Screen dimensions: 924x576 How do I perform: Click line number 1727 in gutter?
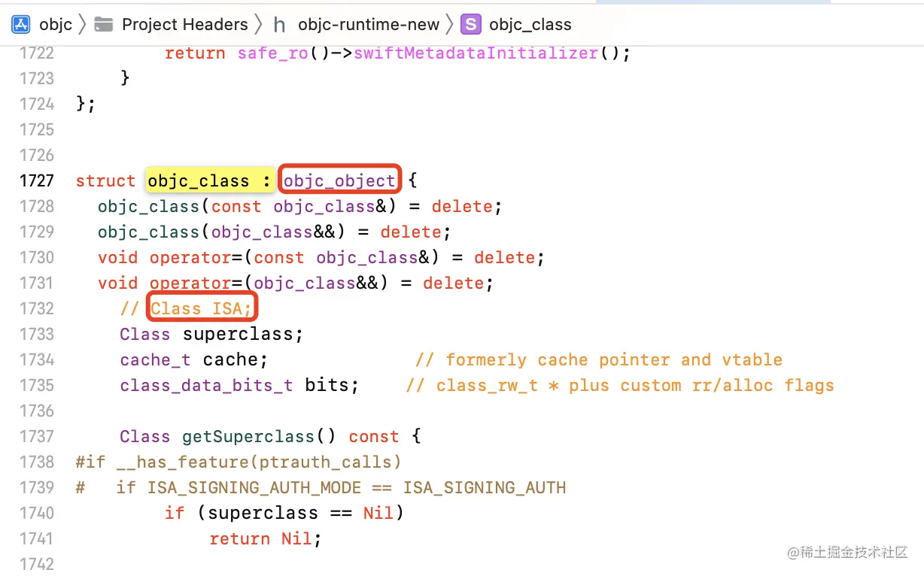click(x=36, y=180)
